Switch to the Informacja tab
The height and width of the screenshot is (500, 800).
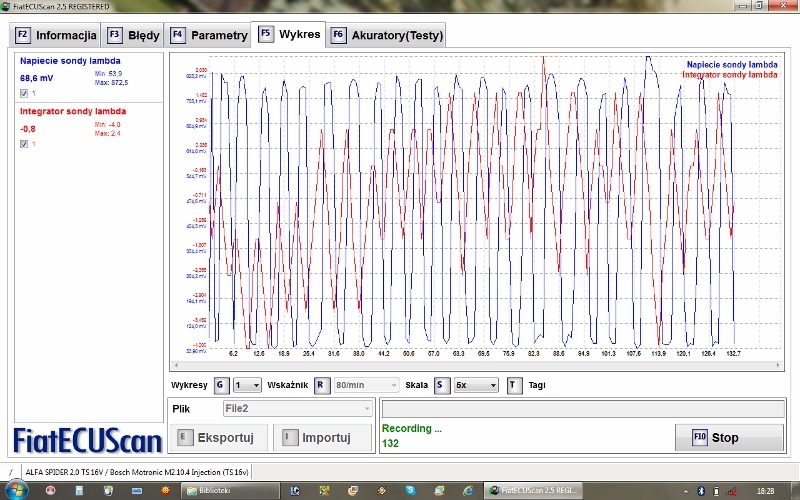[56, 35]
